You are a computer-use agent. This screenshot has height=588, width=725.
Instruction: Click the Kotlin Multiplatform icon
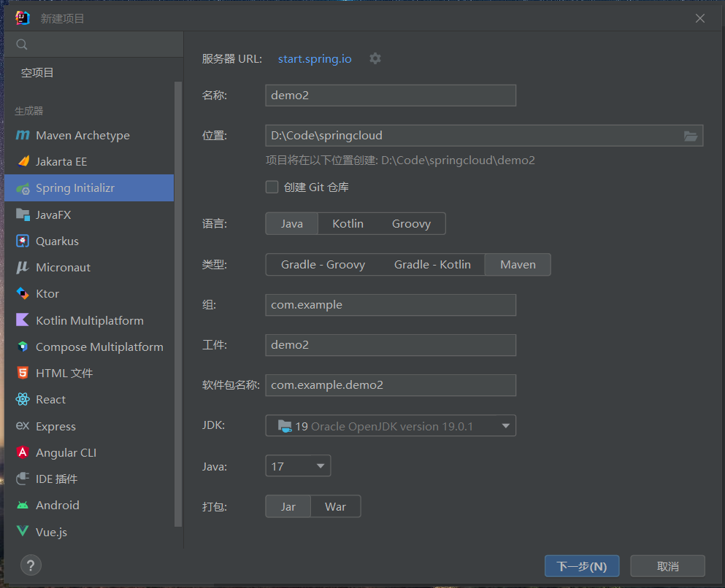pos(23,320)
